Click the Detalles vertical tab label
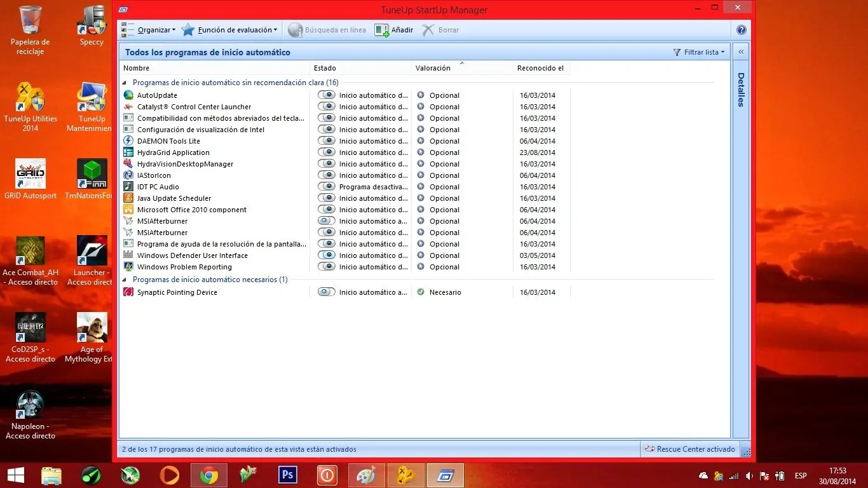 click(741, 90)
